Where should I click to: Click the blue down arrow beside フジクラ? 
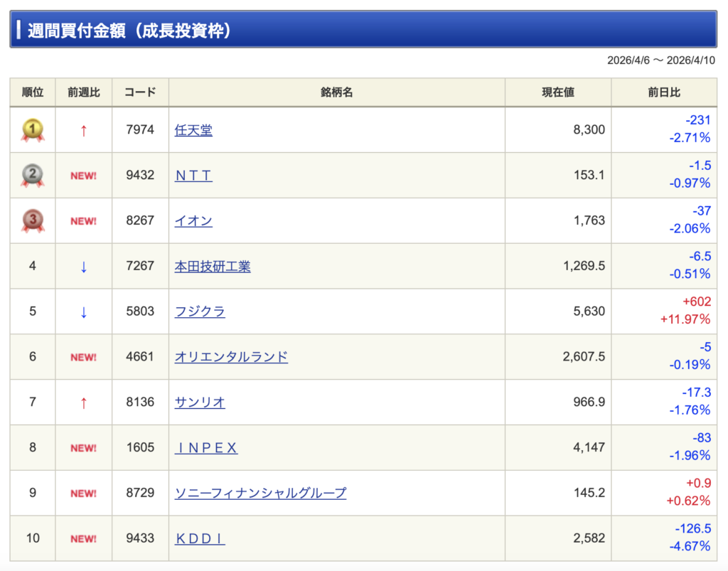click(x=83, y=312)
